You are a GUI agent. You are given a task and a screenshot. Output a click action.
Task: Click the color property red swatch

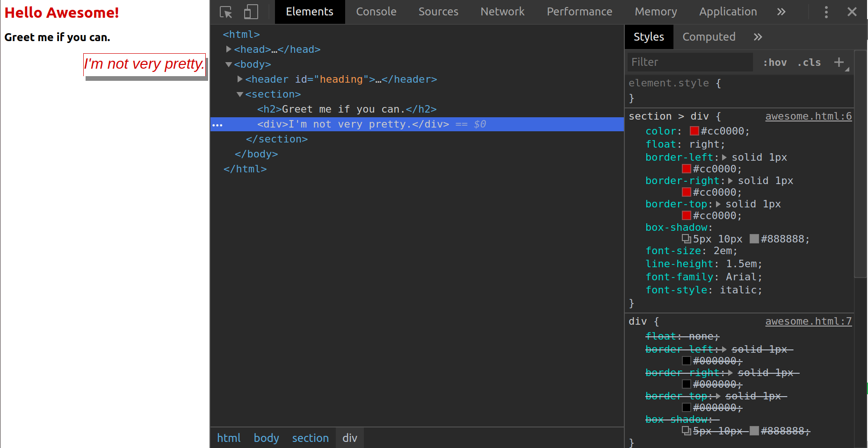(694, 131)
